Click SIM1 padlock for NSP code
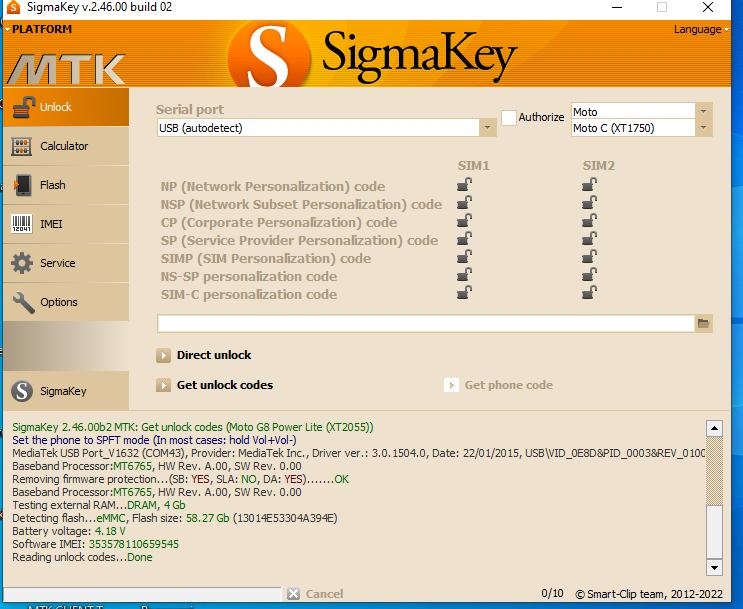Screen dimensions: 743x609 pos(464,202)
